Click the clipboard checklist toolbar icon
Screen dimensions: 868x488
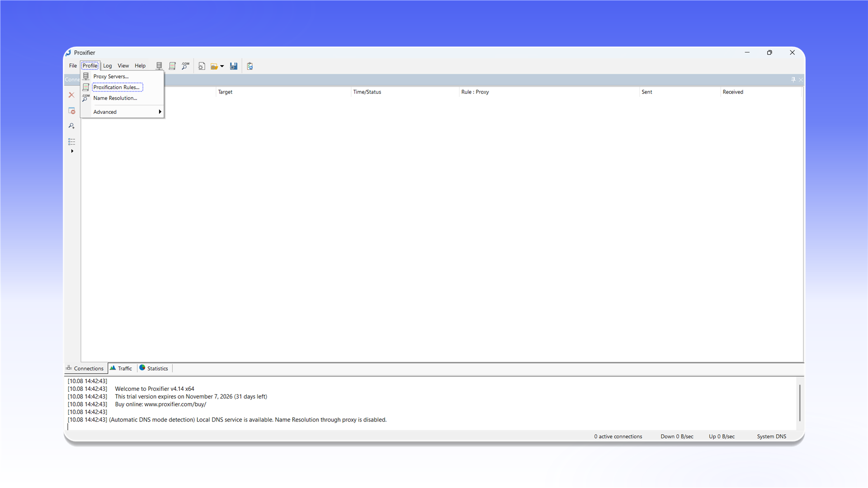tap(250, 66)
